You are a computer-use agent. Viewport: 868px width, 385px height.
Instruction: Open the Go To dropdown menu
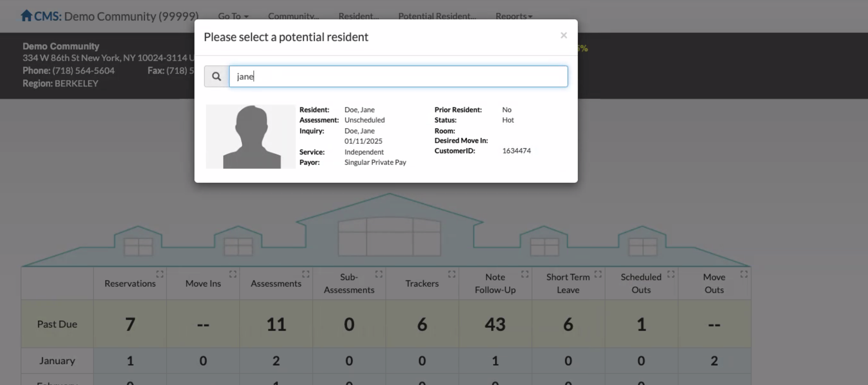point(233,16)
